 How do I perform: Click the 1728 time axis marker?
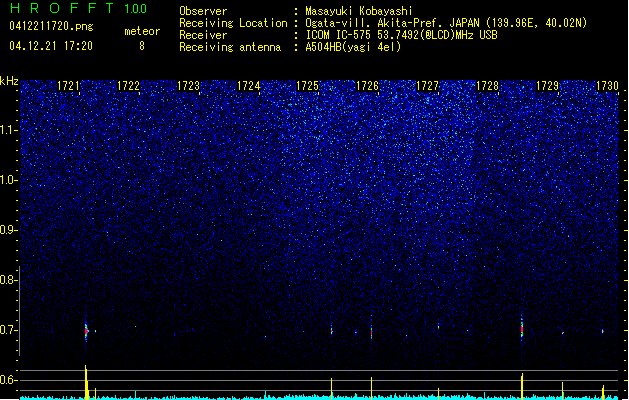487,86
